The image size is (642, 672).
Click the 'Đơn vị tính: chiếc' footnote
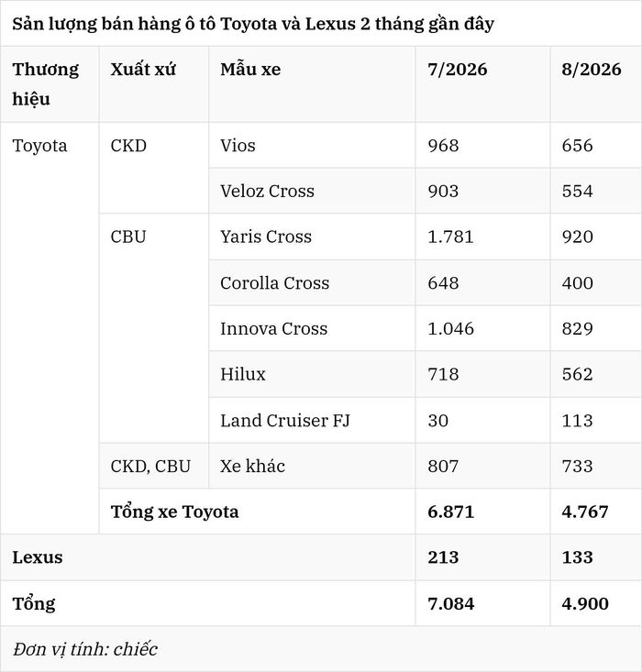(85, 649)
